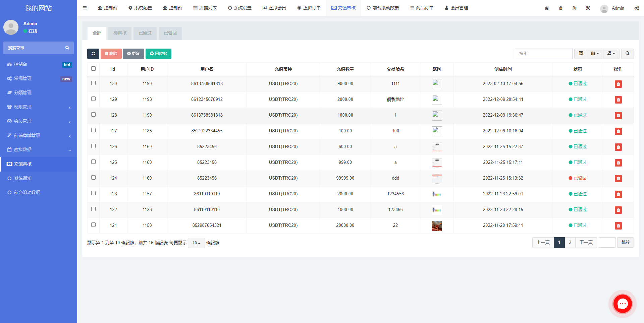The height and width of the screenshot is (323, 644).
Task: Expand the 权限管理 sidebar menu
Action: [x=39, y=107]
